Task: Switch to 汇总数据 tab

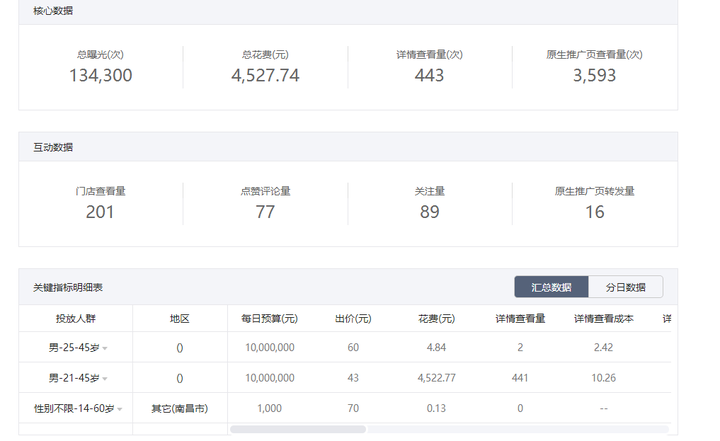Action: point(551,287)
